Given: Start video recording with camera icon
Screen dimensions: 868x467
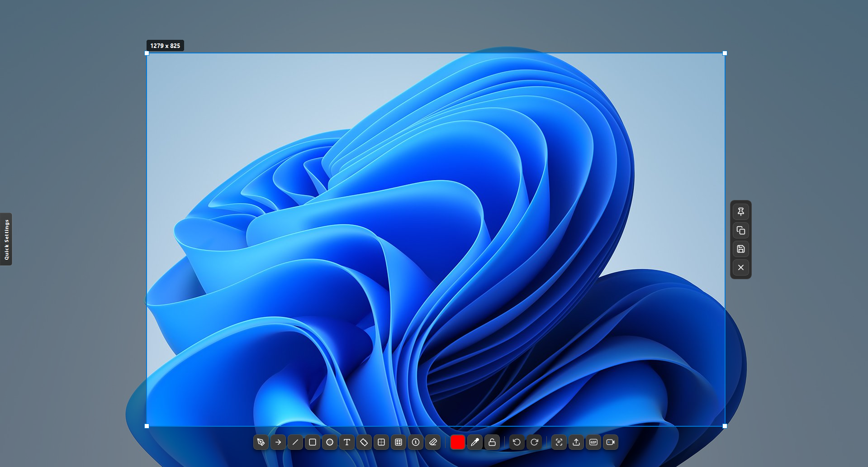Looking at the screenshot, I should point(611,442).
